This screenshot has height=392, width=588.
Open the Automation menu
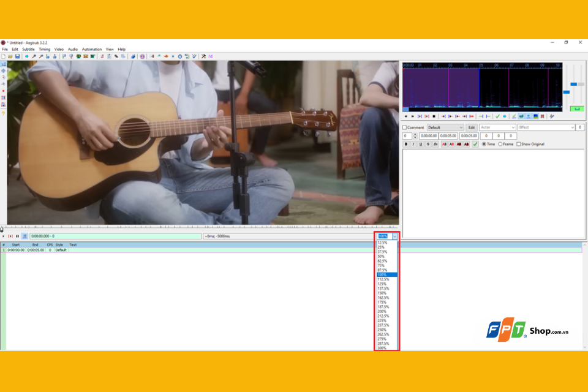(92, 49)
